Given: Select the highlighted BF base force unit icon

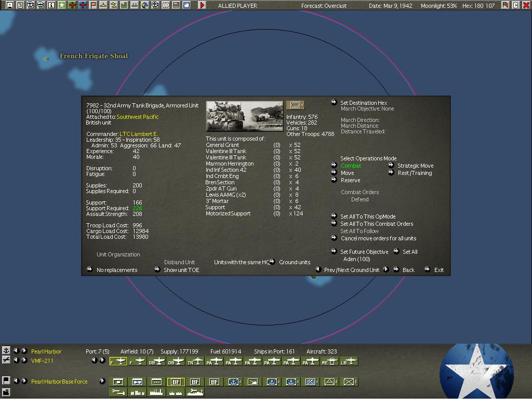Looking at the screenshot, I should coord(176,382).
